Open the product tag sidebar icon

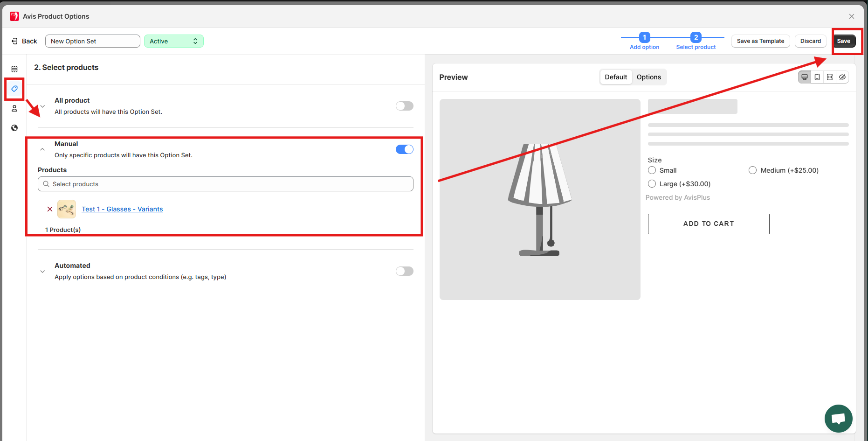click(x=14, y=89)
